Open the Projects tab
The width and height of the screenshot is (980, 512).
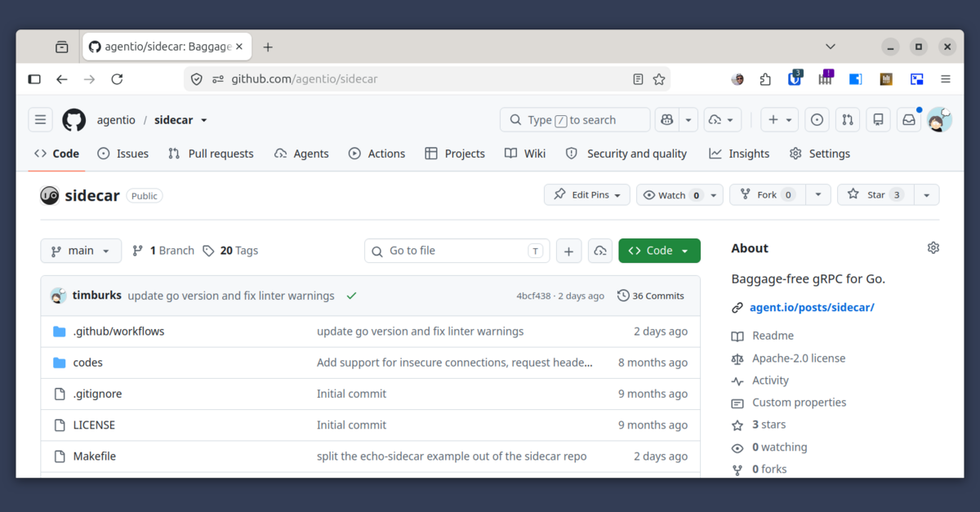pyautogui.click(x=455, y=154)
